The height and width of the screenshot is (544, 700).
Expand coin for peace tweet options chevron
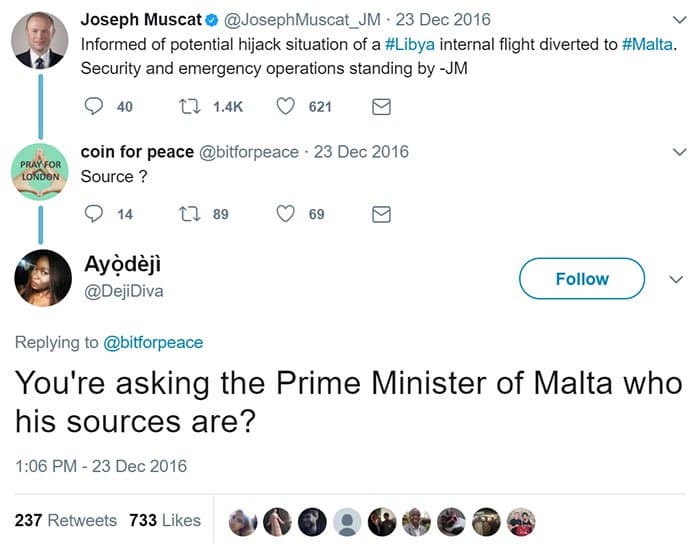[x=680, y=152]
